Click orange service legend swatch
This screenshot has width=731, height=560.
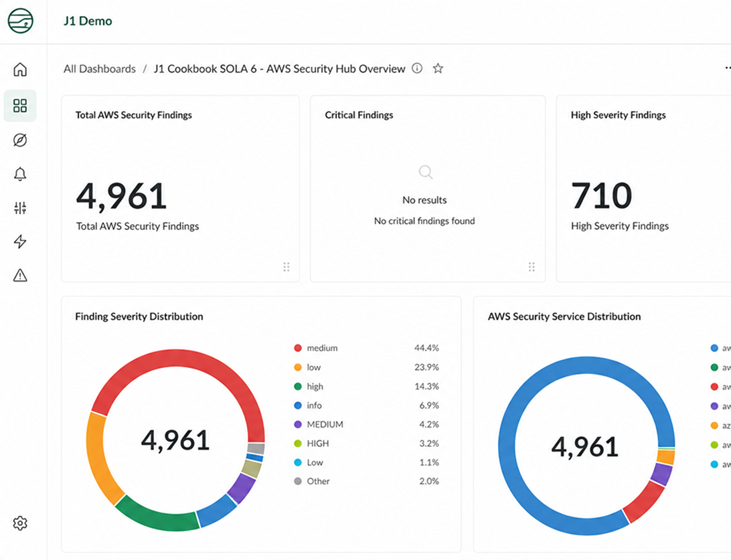[x=714, y=426]
